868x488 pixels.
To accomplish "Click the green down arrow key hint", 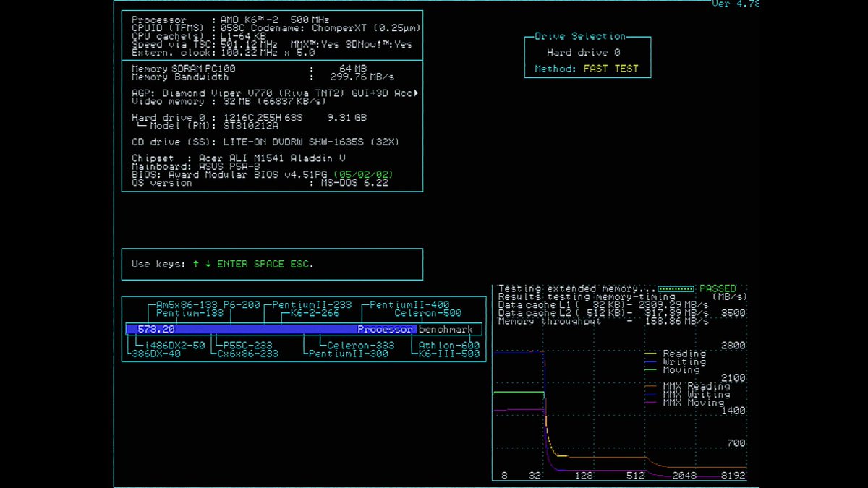I will tap(208, 265).
